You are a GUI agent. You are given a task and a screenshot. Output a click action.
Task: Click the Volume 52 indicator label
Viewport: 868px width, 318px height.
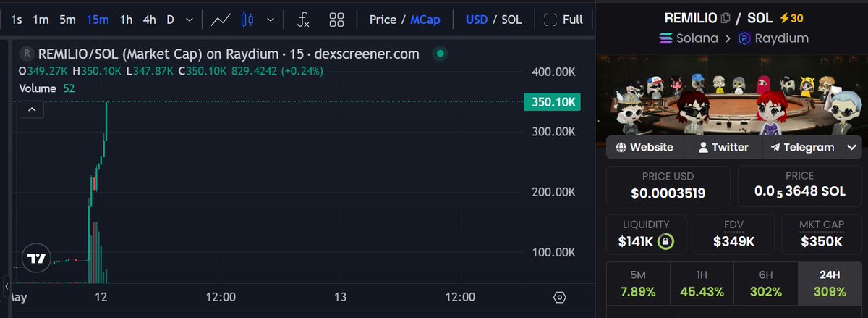coord(46,88)
